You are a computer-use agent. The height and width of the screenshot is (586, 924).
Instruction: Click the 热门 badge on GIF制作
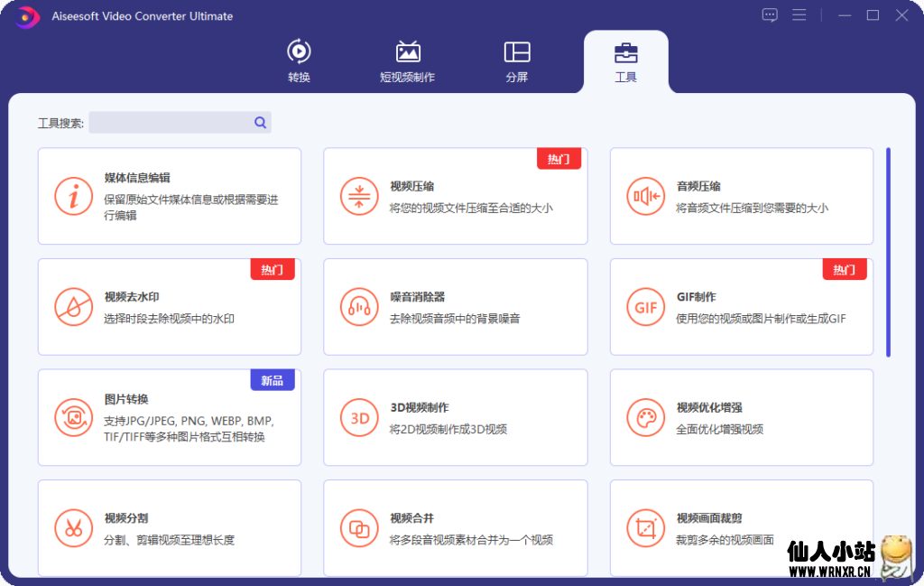click(x=845, y=269)
